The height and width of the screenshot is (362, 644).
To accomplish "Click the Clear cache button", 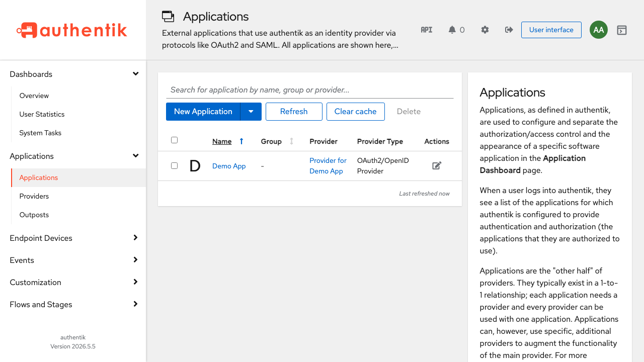I will point(356,112).
